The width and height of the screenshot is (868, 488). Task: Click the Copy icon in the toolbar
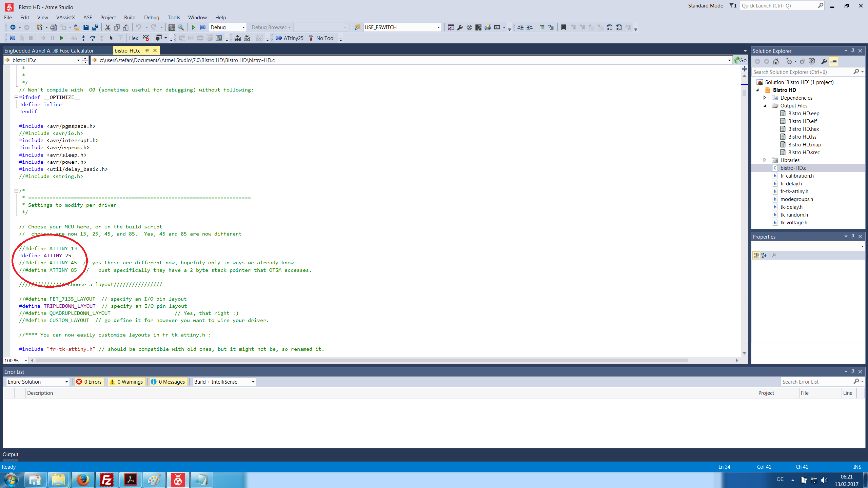click(117, 27)
